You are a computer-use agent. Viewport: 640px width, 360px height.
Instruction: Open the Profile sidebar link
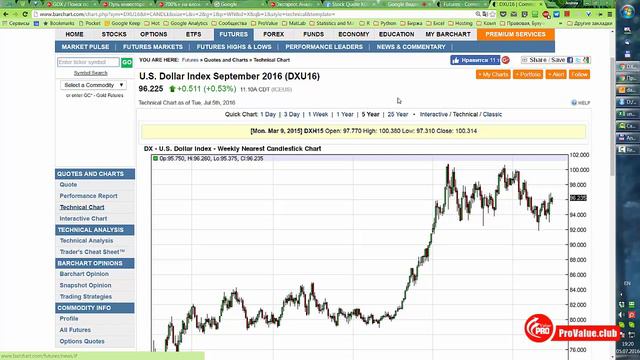coord(69,318)
